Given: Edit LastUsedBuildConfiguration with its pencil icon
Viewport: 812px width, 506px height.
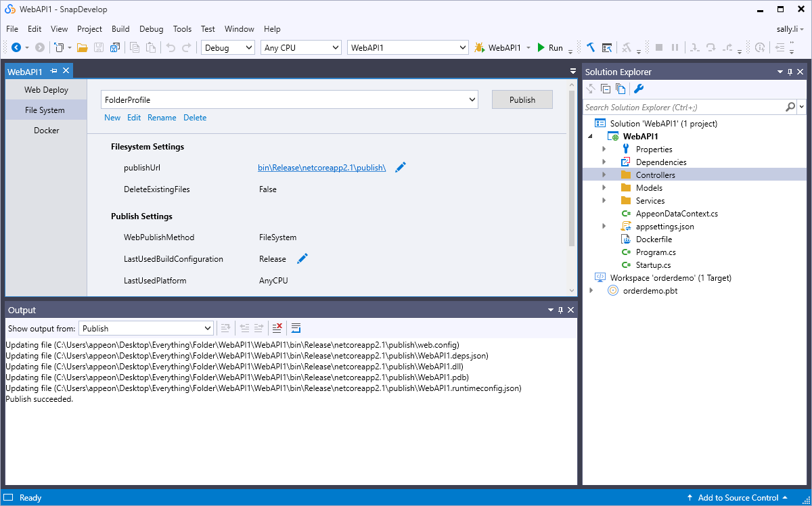Looking at the screenshot, I should [x=302, y=258].
